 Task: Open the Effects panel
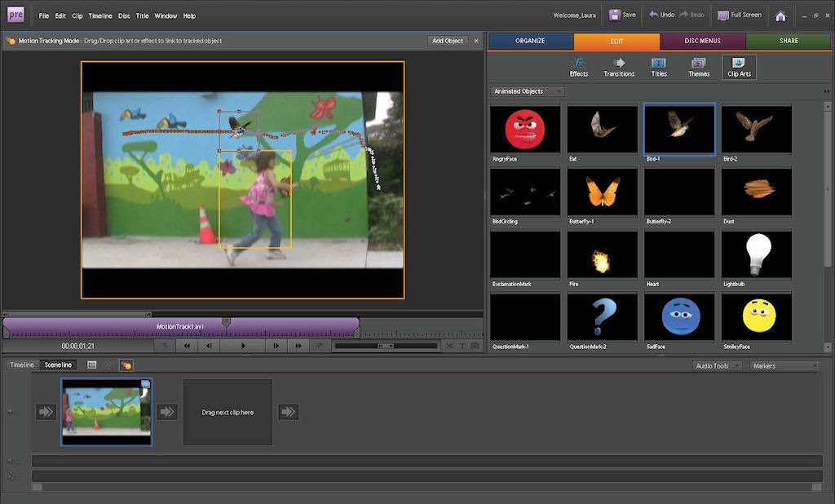click(x=579, y=67)
